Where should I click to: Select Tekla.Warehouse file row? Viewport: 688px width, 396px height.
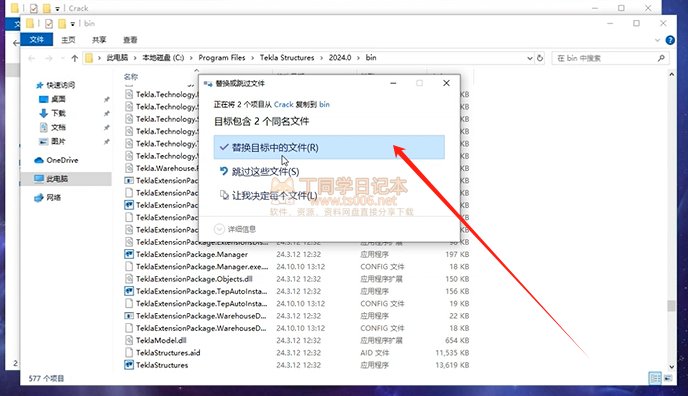167,168
